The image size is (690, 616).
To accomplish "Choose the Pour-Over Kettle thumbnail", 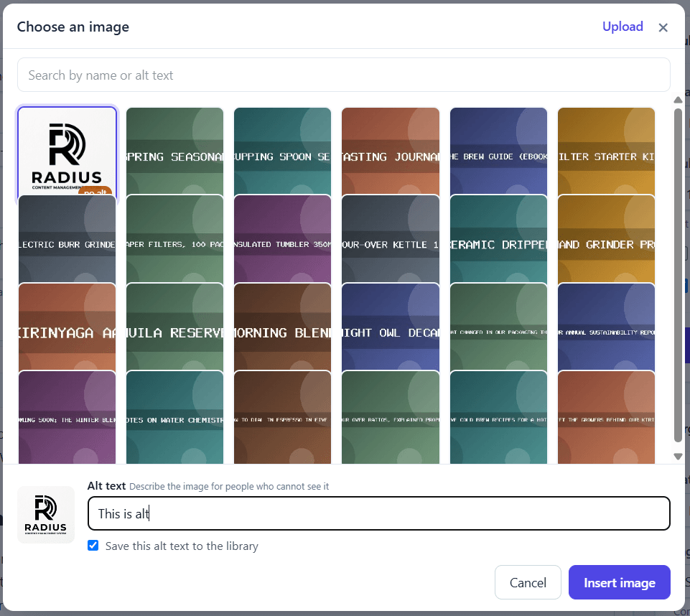I will point(391,239).
